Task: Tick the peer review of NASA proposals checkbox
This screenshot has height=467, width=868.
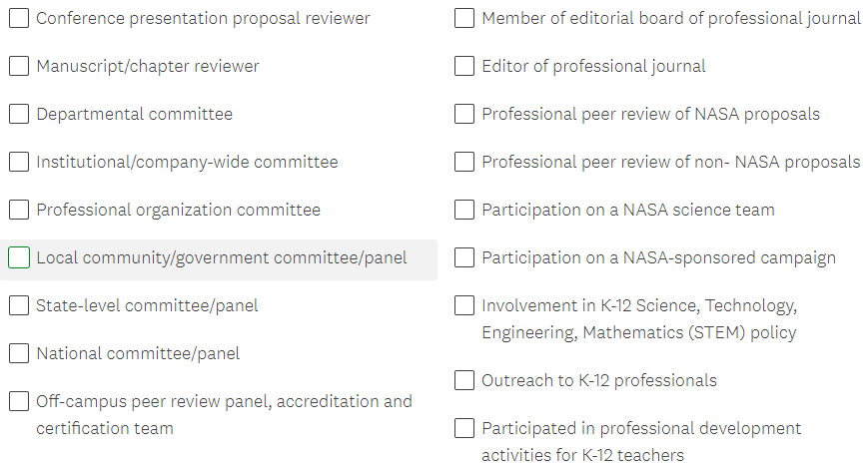Action: pos(464,114)
